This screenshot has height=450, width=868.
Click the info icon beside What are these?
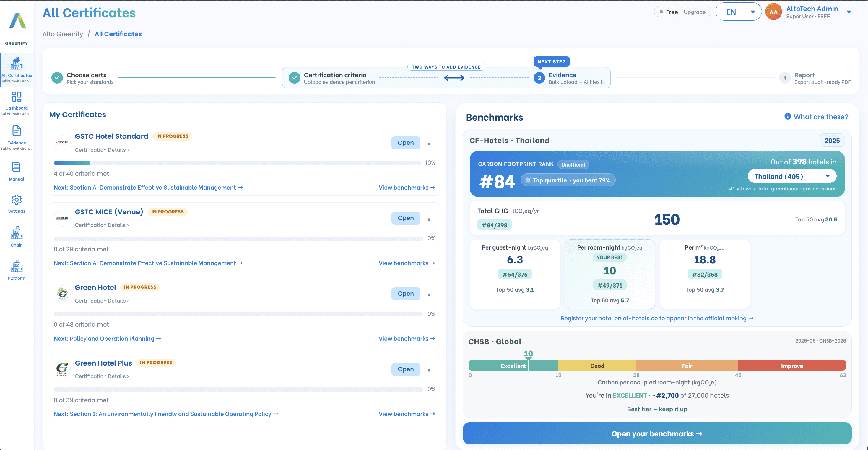click(x=787, y=117)
